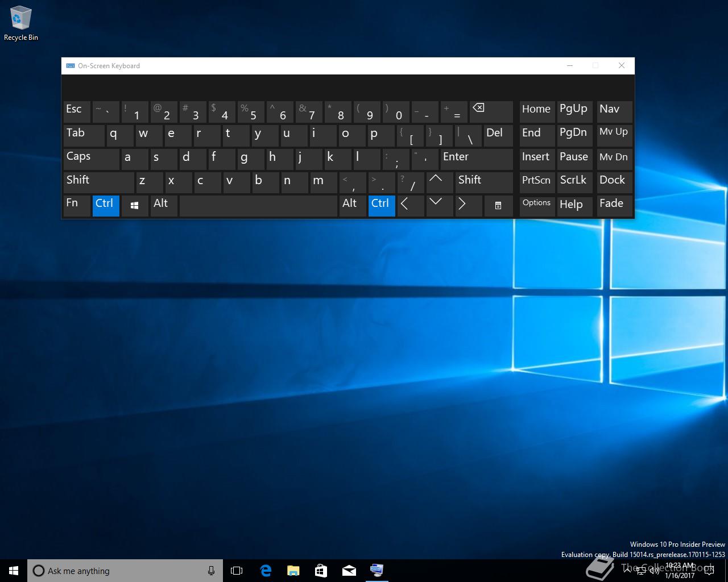
Task: Tap the Insert key
Action: (x=537, y=159)
